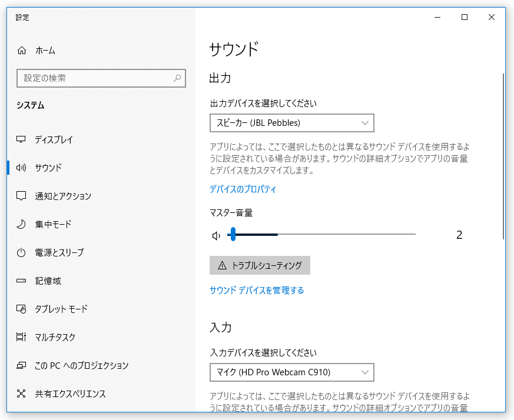Click the multitasking icon
The width and height of the screenshot is (514, 420).
21,337
